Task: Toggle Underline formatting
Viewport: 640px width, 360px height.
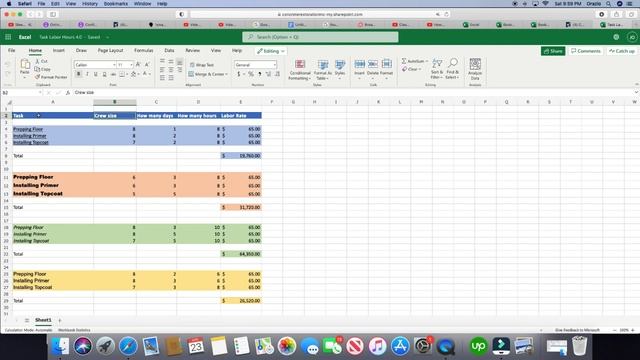Action: coord(96,74)
